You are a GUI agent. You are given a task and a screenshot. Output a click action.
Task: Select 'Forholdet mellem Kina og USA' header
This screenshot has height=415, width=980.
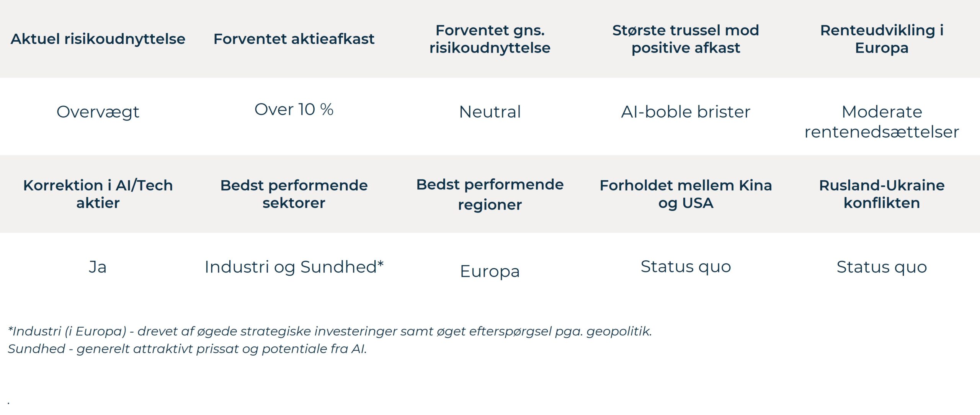pyautogui.click(x=686, y=194)
